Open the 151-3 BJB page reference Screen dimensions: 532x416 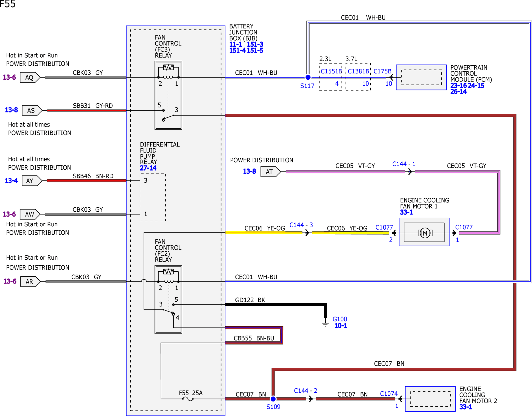(x=255, y=44)
